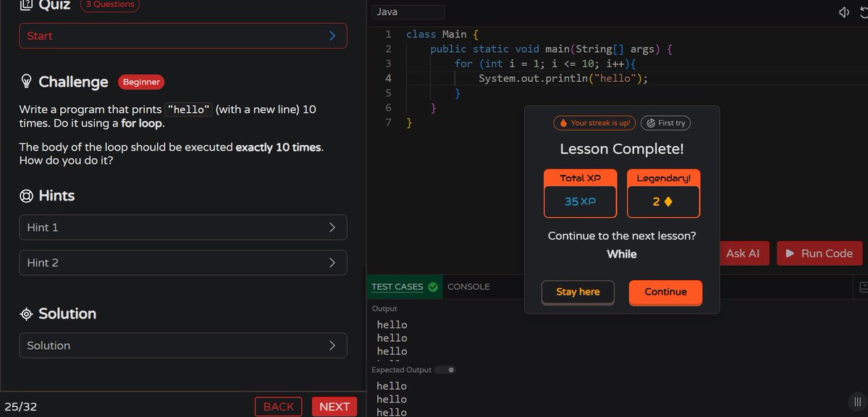
Task: Expand Hint 1
Action: pyautogui.click(x=183, y=227)
